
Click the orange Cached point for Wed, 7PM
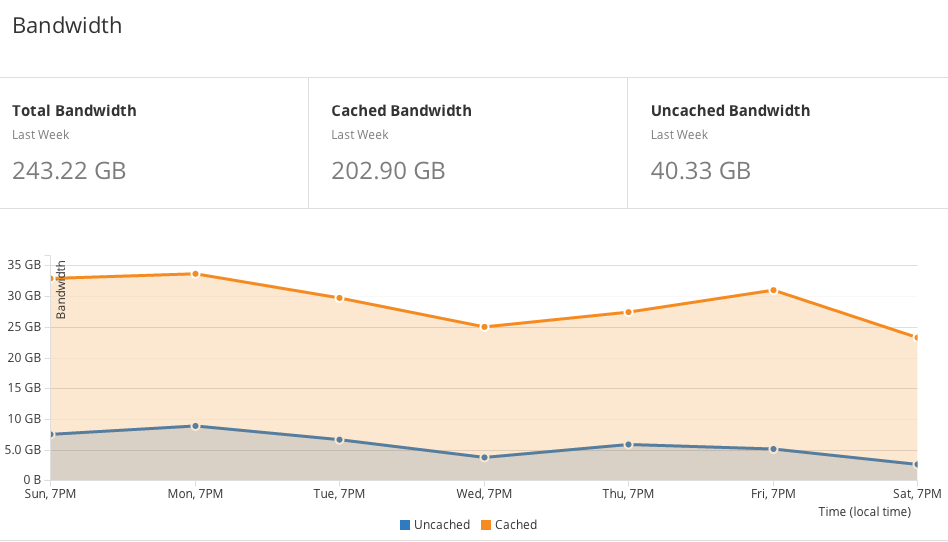(x=484, y=327)
